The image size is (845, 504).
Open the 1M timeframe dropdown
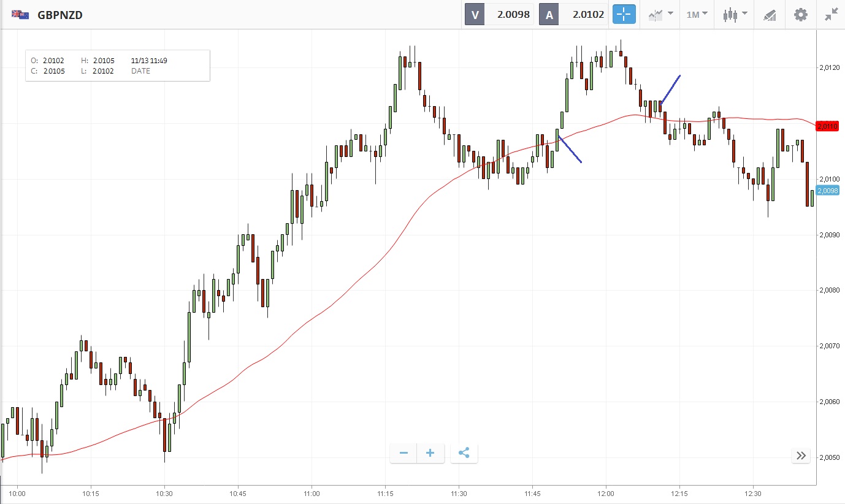pos(697,15)
